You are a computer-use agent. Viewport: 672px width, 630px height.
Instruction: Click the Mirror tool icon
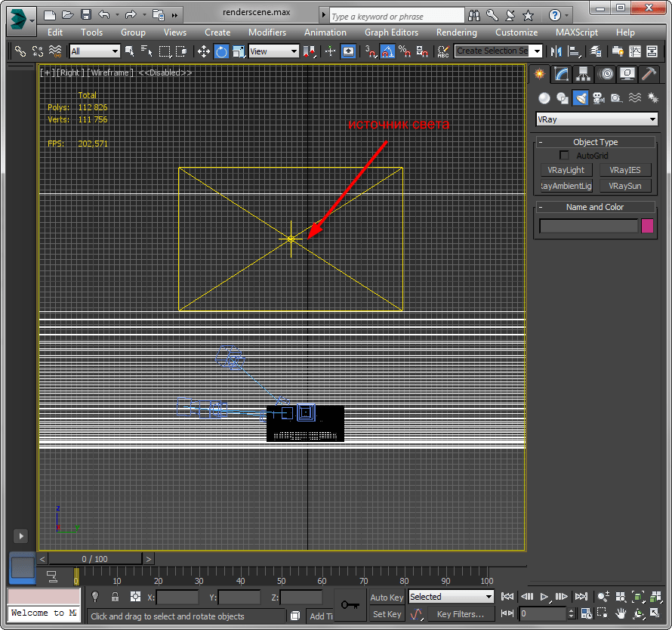click(556, 51)
